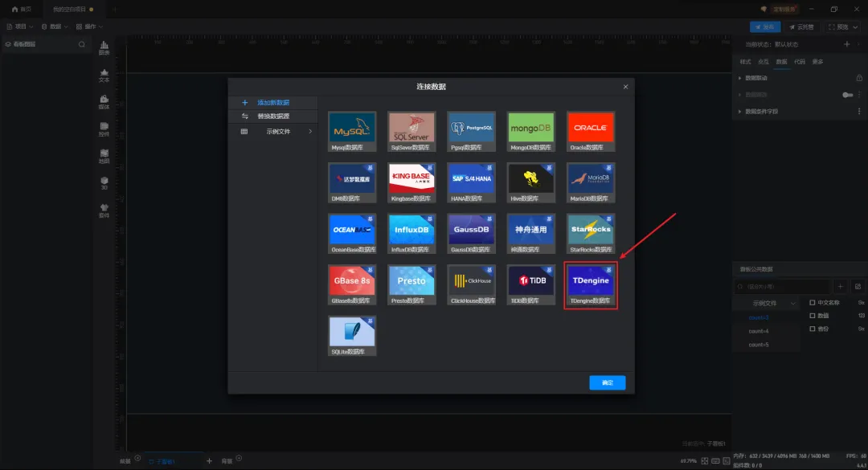Choose the PostgreSQL database tile

pyautogui.click(x=471, y=132)
